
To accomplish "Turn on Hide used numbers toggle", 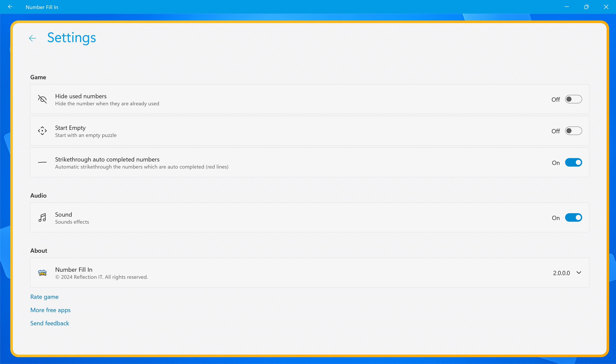I will click(x=573, y=99).
